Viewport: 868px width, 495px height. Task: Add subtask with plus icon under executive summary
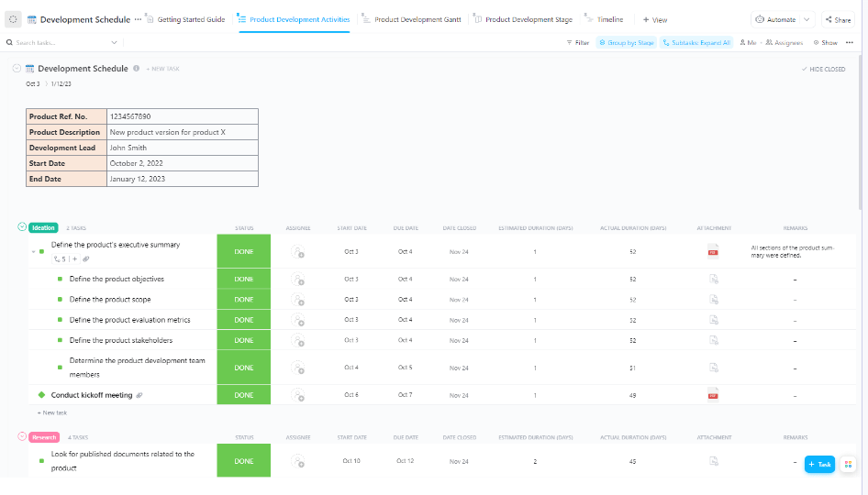pyautogui.click(x=74, y=258)
